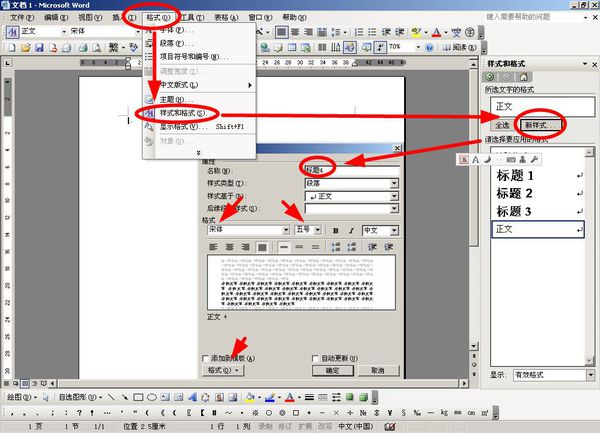The height and width of the screenshot is (433, 600).
Task: Open the 70% zoom dropdown
Action: click(x=418, y=47)
